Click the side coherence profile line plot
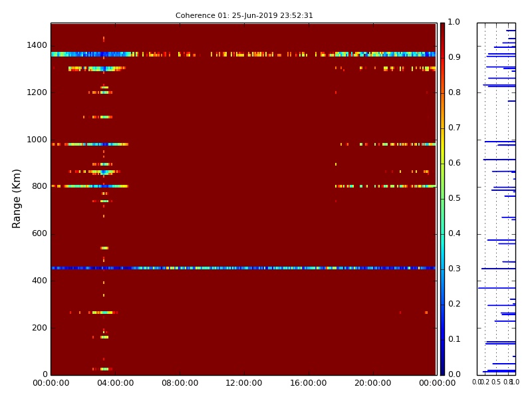The width and height of the screenshot is (532, 399). tap(496, 199)
